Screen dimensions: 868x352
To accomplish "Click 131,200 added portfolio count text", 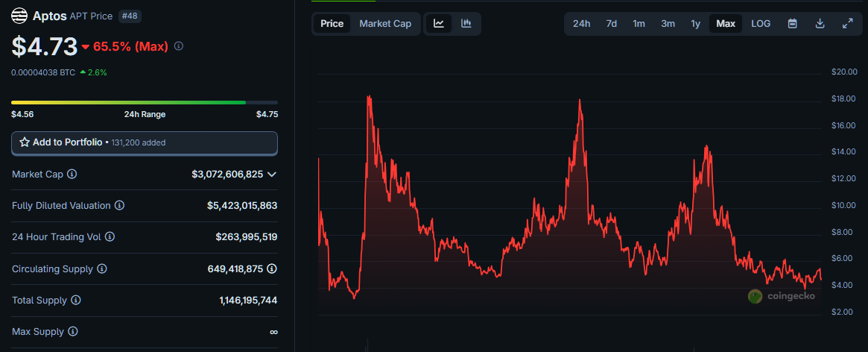I will pyautogui.click(x=139, y=143).
